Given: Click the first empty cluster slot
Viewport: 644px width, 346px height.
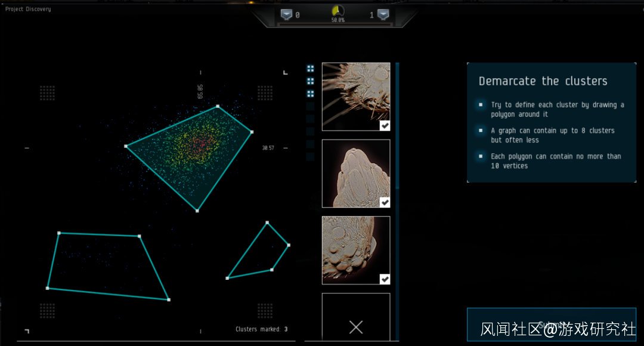Looking at the screenshot, I should point(310,106).
